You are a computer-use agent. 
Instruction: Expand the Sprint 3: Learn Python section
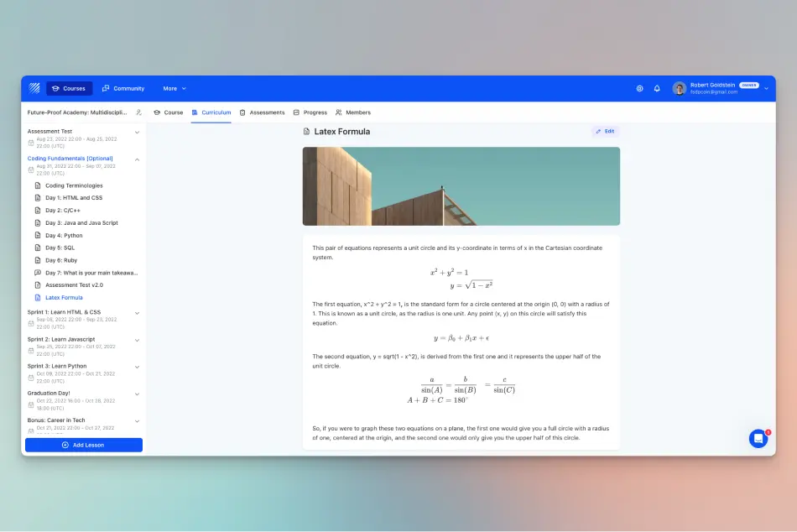(x=137, y=368)
